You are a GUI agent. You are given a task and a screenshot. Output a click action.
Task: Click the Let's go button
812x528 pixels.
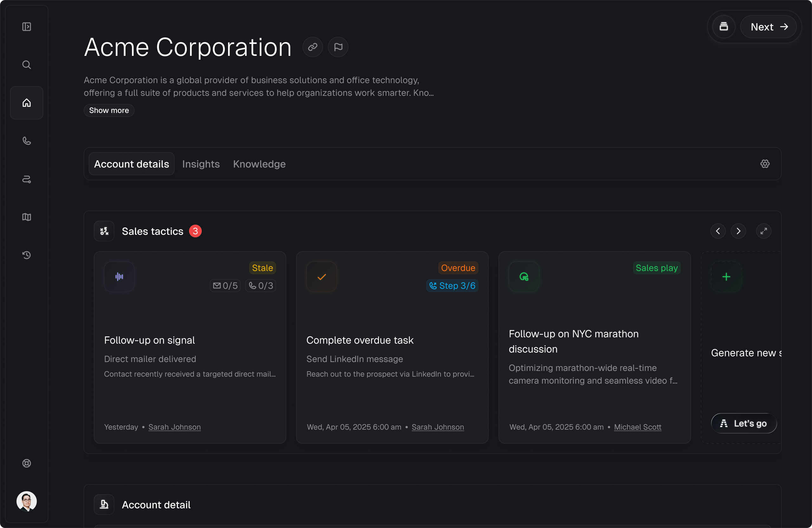pos(744,423)
